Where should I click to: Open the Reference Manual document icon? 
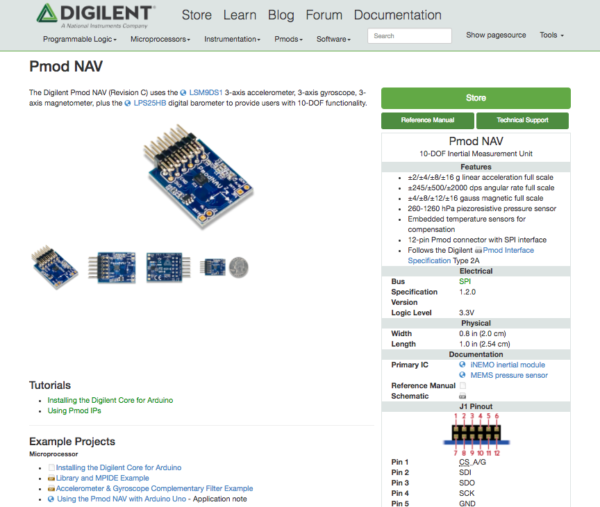click(463, 385)
